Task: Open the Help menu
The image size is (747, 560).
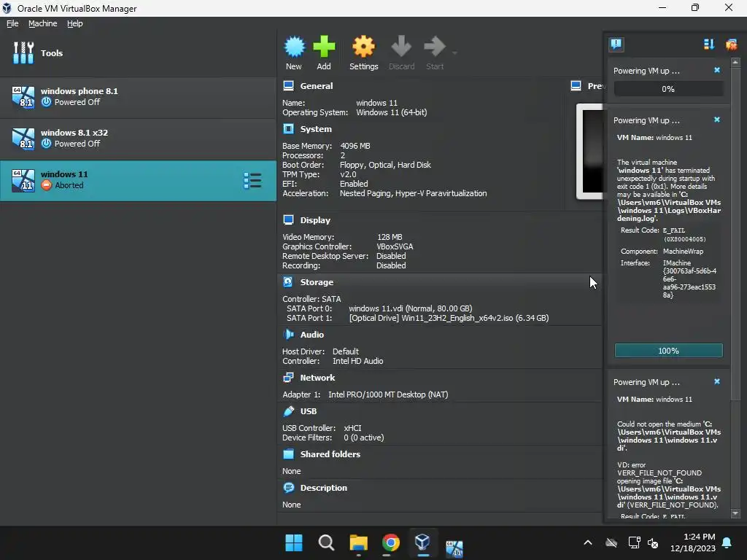Action: click(x=75, y=23)
